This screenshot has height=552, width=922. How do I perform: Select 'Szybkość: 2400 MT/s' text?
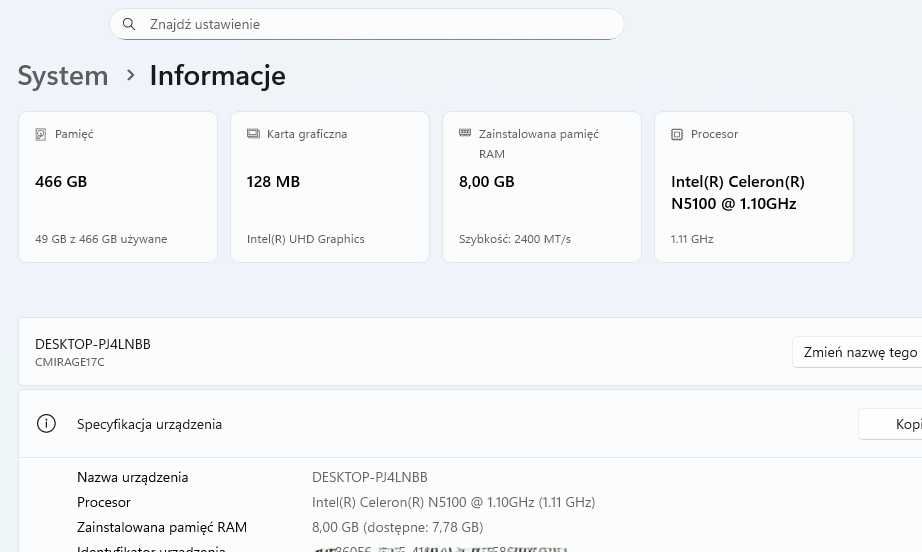pyautogui.click(x=515, y=239)
